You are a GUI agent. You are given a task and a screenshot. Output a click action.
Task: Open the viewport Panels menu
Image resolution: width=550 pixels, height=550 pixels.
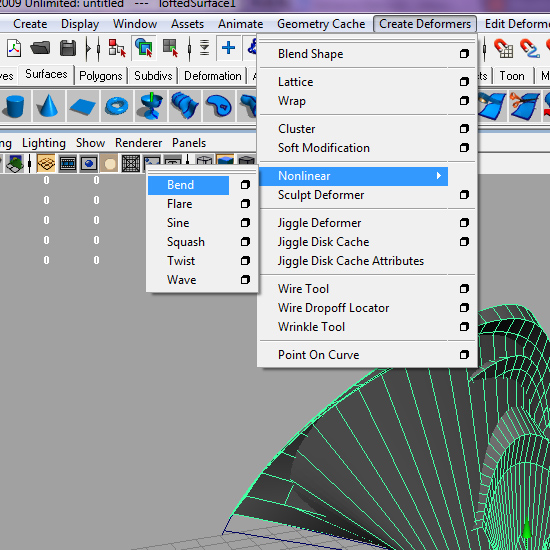tap(189, 143)
